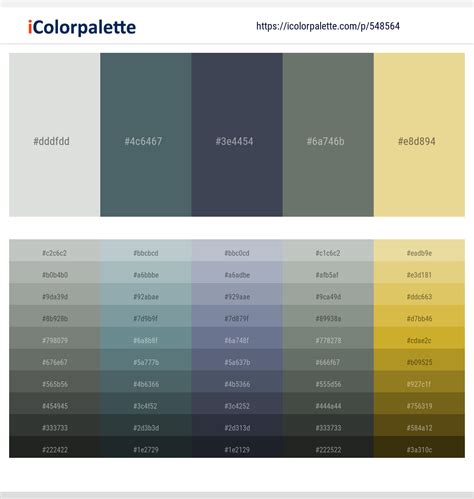The width and height of the screenshot is (474, 499).
Task: Select the large #dddfdd light gray swatch
Action: coord(55,135)
